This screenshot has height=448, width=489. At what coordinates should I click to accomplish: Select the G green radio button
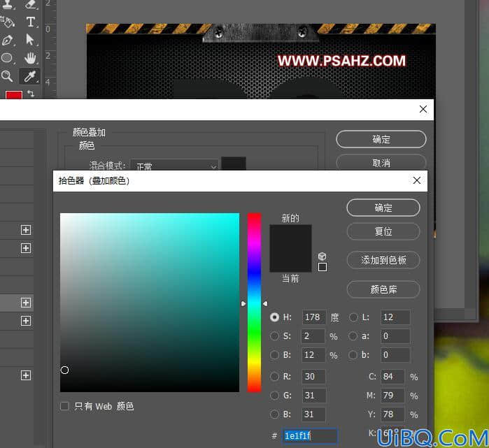(274, 396)
